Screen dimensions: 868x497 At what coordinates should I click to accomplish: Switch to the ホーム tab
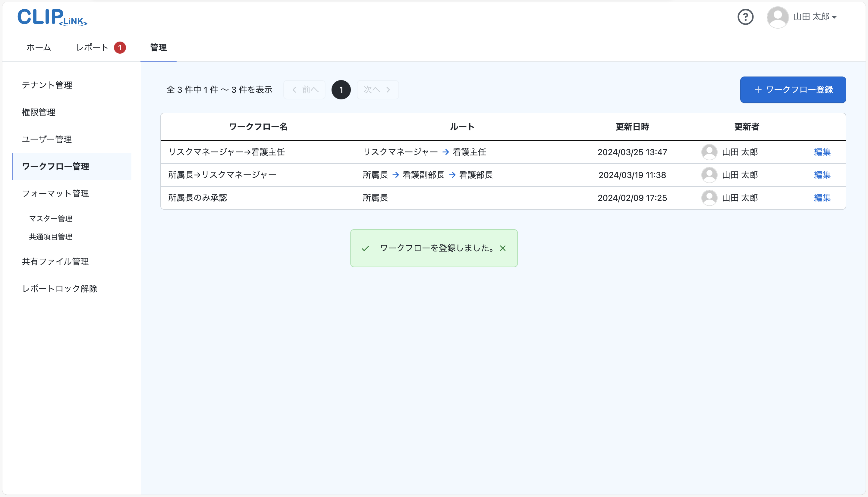click(x=38, y=48)
